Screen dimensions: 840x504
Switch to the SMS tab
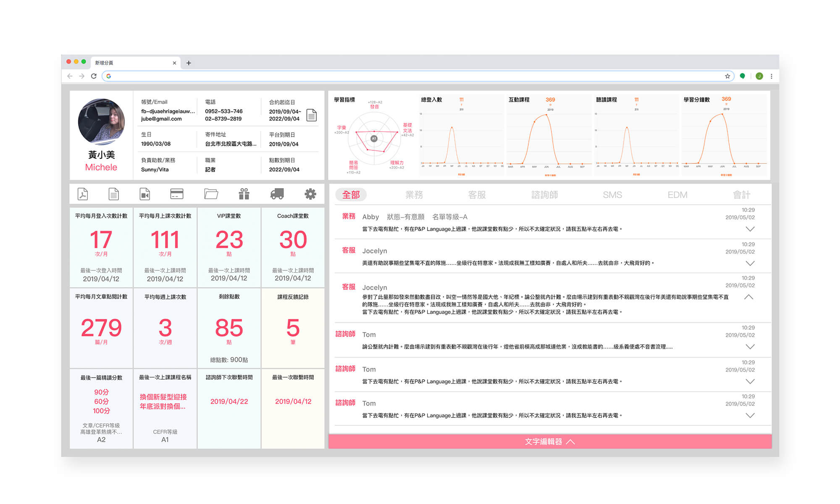point(612,195)
